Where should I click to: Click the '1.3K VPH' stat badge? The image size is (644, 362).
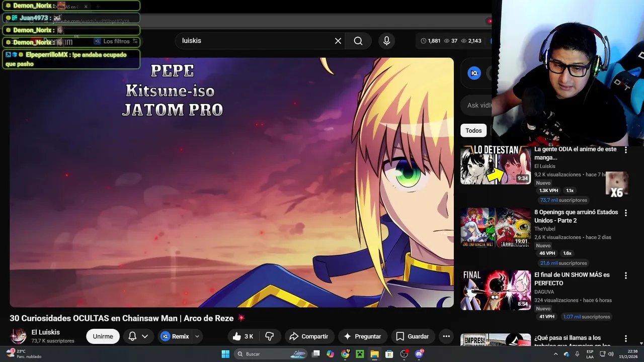coord(548,191)
